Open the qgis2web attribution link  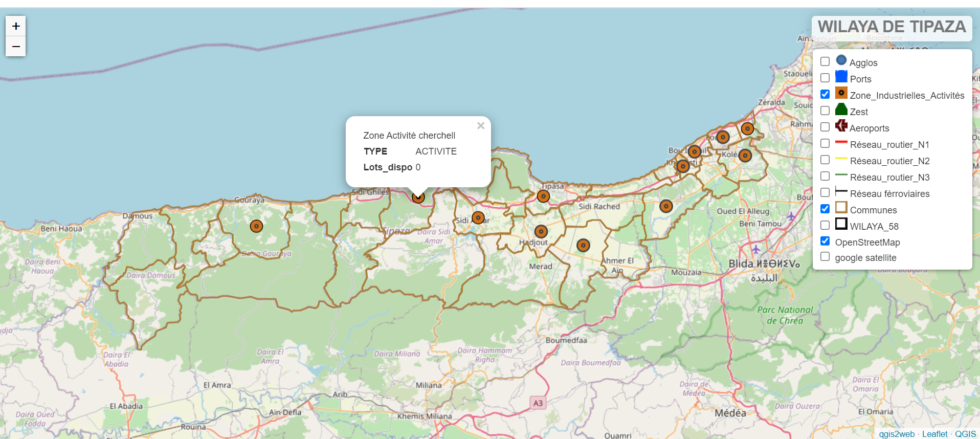click(897, 434)
